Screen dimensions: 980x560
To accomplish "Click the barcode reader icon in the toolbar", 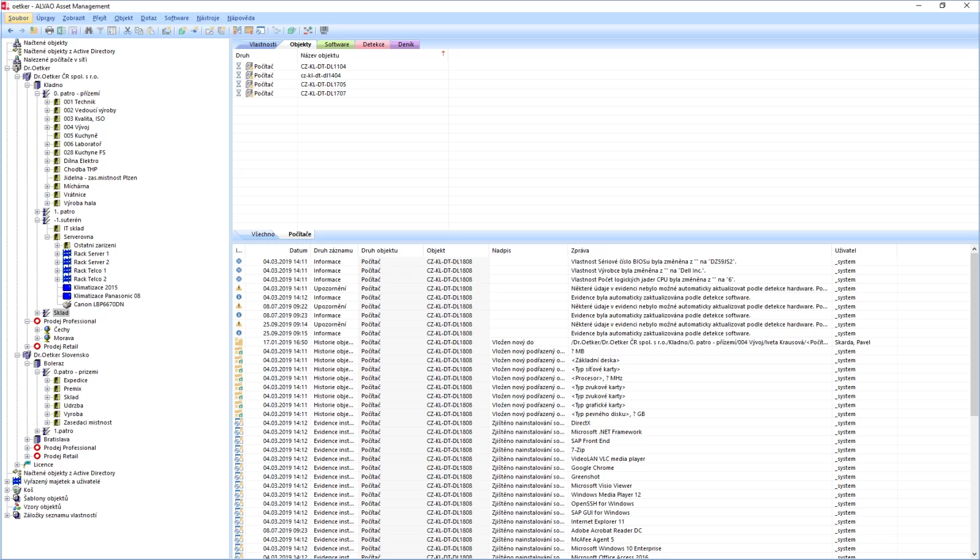I will click(x=324, y=30).
